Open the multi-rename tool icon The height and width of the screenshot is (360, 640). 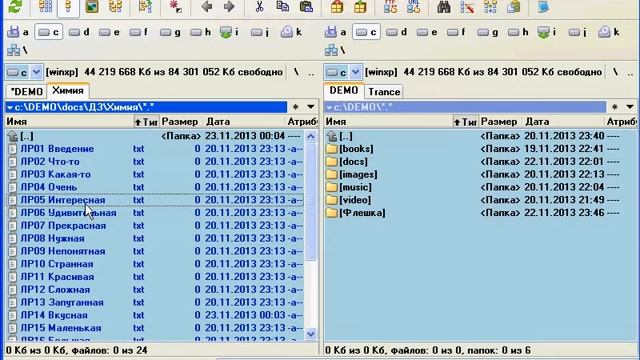point(467,7)
